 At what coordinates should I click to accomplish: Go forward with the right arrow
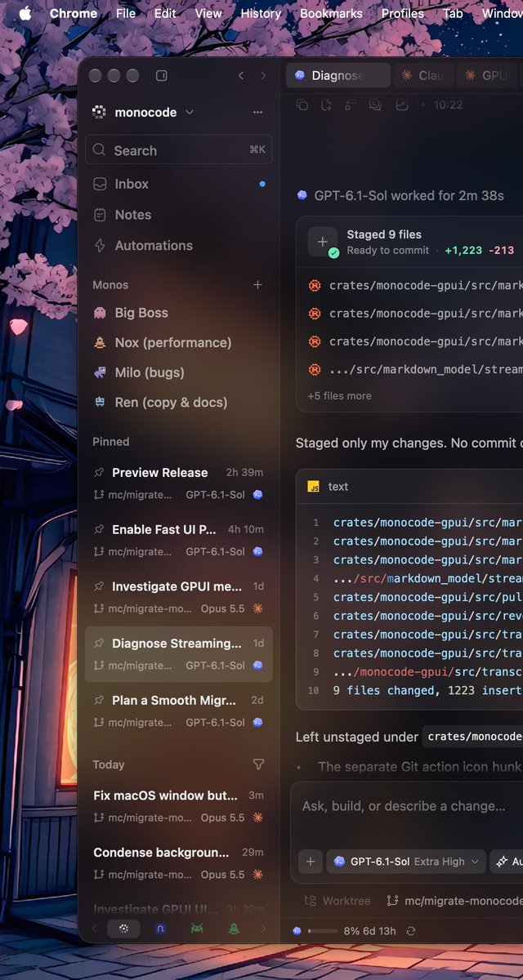pyautogui.click(x=263, y=76)
